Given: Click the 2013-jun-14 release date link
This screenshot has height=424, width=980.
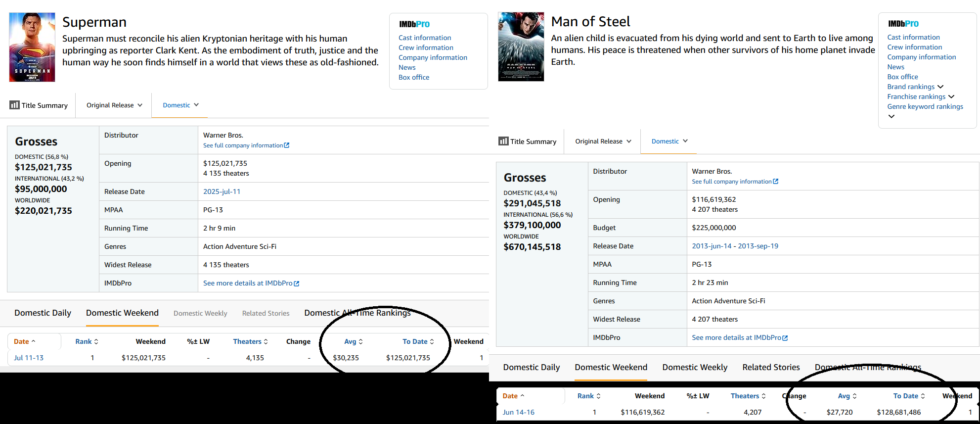Looking at the screenshot, I should click(x=712, y=246).
